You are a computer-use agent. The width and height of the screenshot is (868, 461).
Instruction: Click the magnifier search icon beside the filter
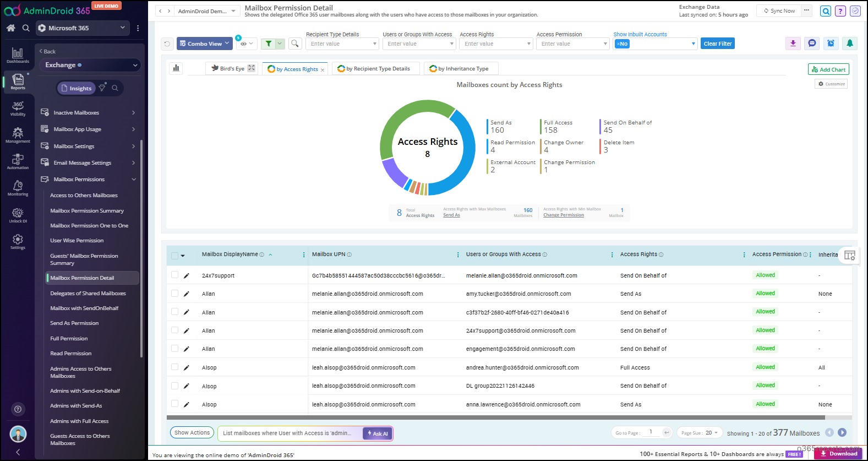point(295,44)
